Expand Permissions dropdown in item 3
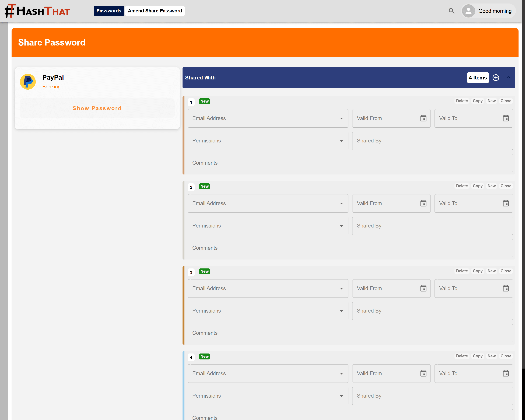 tap(341, 311)
